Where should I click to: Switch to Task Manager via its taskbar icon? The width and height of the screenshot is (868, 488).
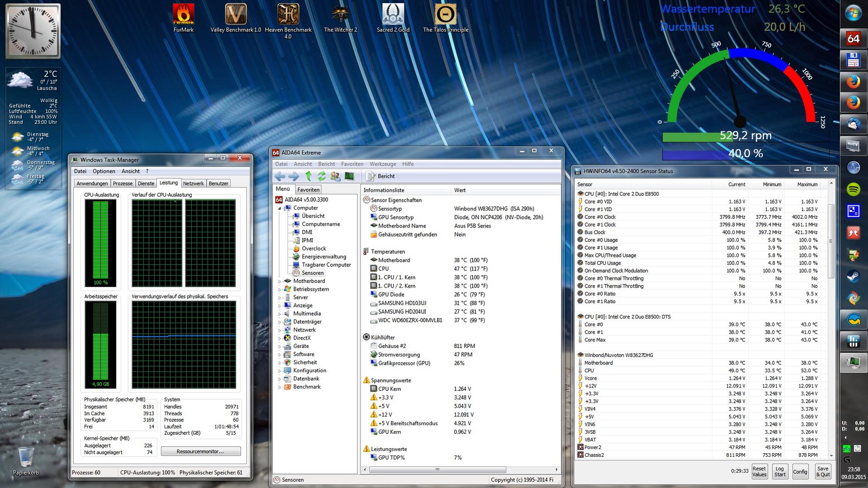click(853, 363)
